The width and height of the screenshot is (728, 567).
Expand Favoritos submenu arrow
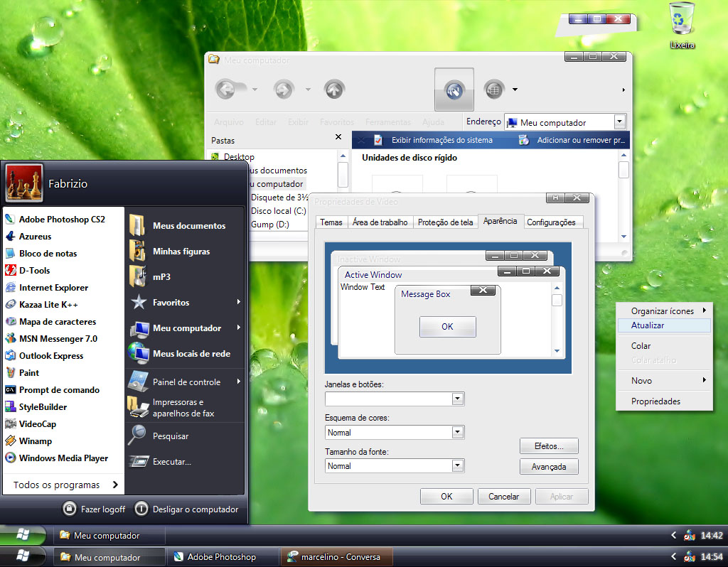click(239, 302)
